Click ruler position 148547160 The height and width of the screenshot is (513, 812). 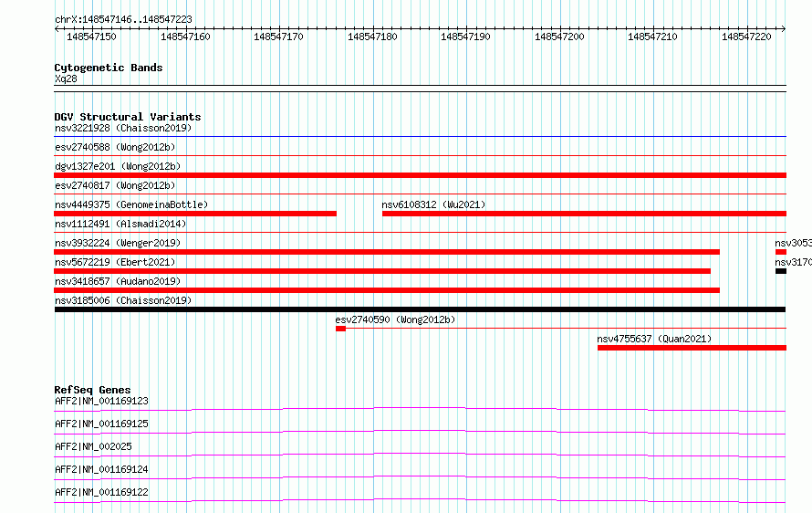(185, 37)
